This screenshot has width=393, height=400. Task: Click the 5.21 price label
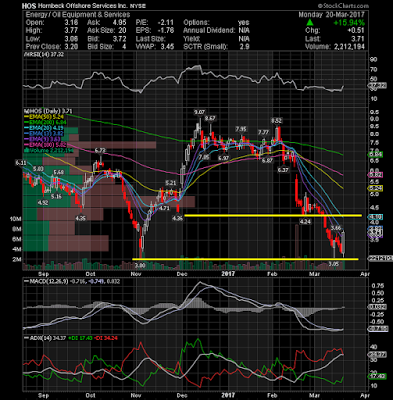coord(170,183)
